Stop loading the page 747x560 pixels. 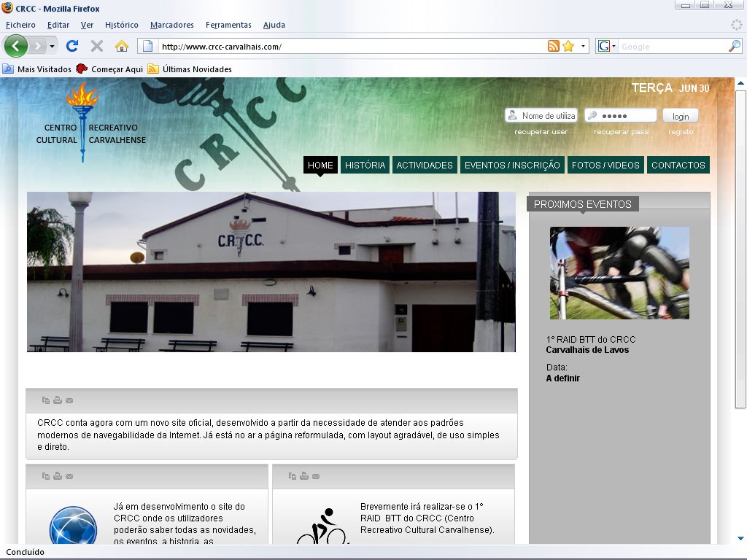(97, 45)
